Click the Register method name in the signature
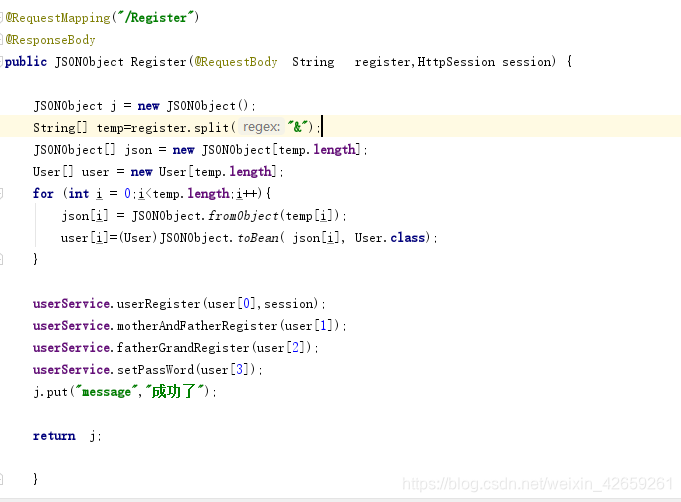 click(159, 62)
